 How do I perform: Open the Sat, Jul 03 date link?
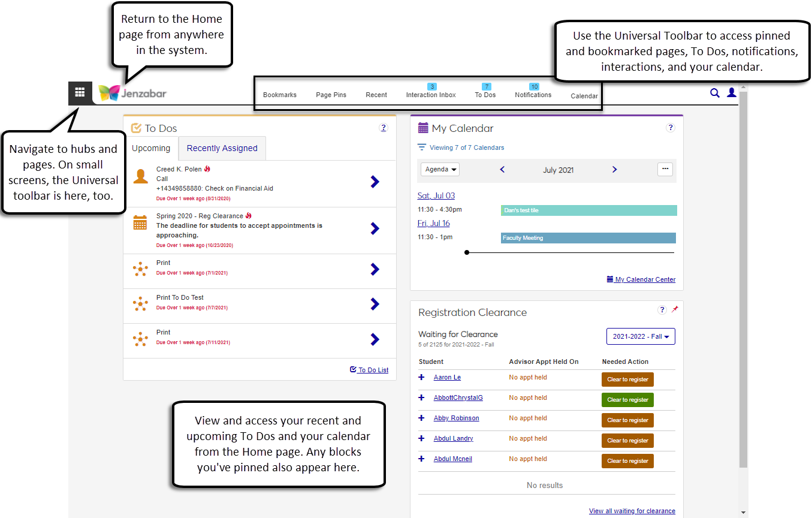point(436,195)
